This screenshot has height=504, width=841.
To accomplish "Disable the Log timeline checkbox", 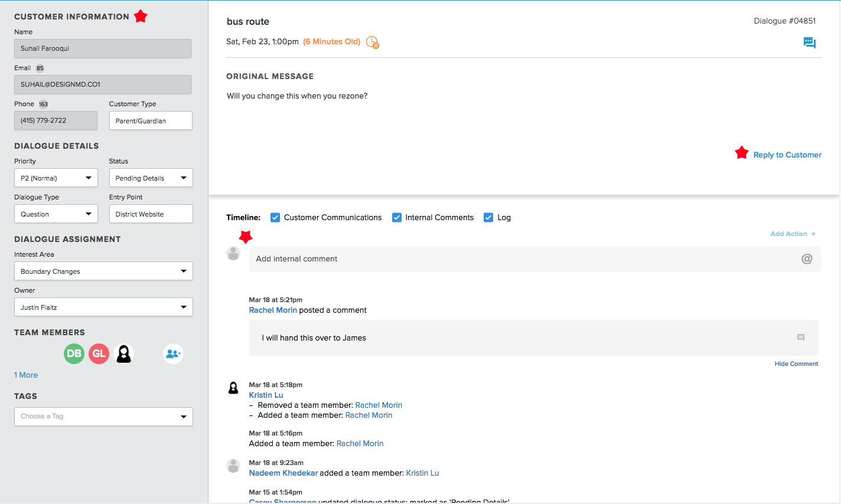I will 488,217.
